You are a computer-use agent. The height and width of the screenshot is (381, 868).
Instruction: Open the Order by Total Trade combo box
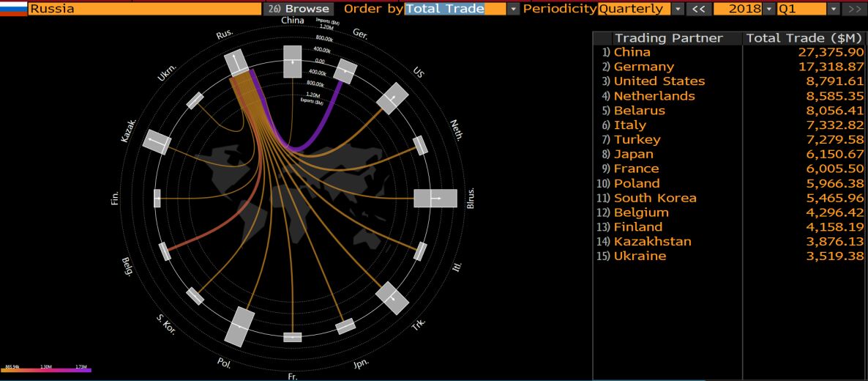tap(455, 9)
